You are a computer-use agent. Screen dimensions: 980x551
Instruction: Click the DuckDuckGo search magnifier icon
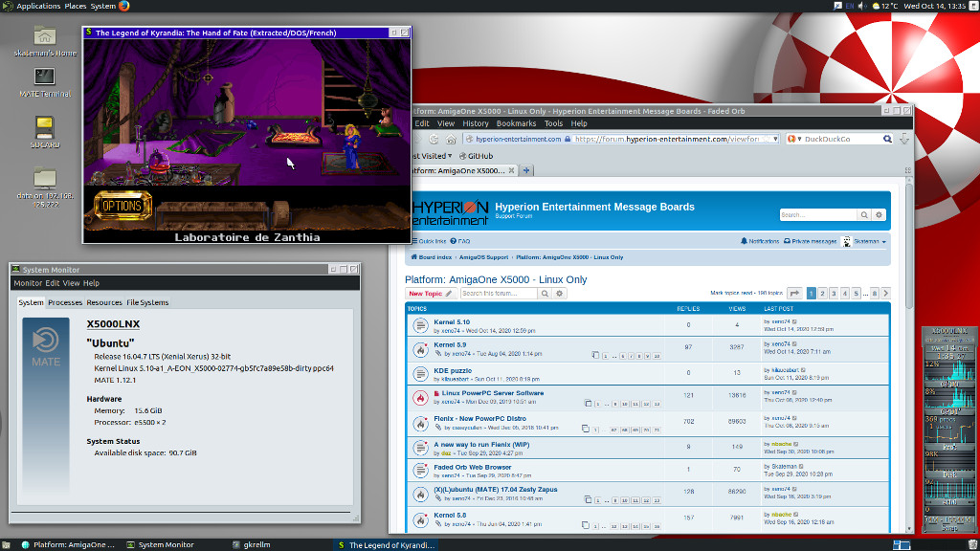(887, 140)
